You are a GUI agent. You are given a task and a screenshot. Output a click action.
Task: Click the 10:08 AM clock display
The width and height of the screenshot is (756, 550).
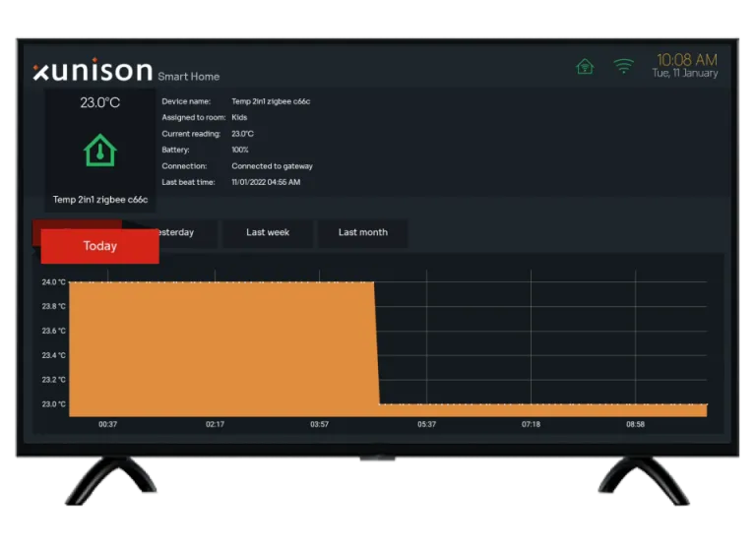pos(686,60)
